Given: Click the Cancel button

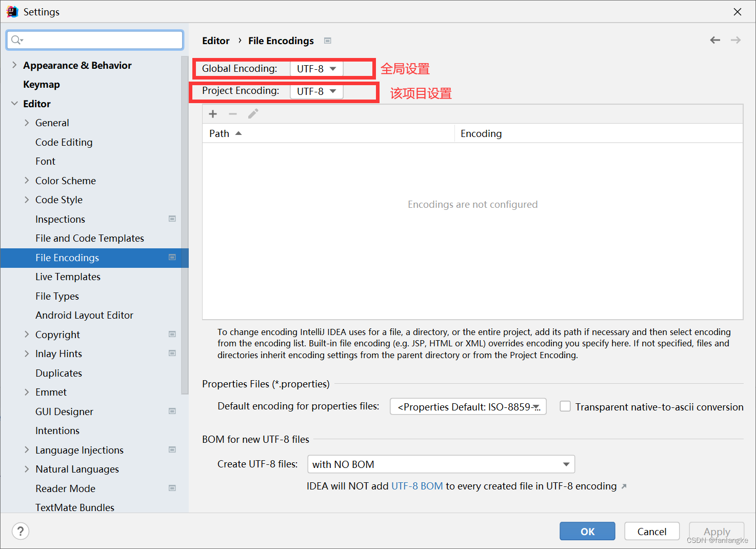Looking at the screenshot, I should 652,531.
